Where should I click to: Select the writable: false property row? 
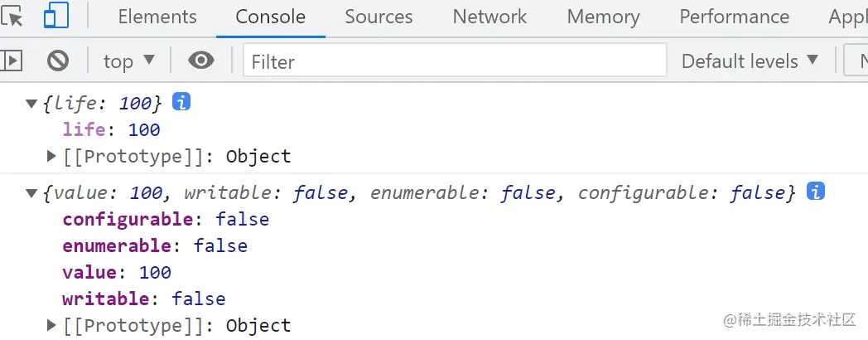pos(143,299)
